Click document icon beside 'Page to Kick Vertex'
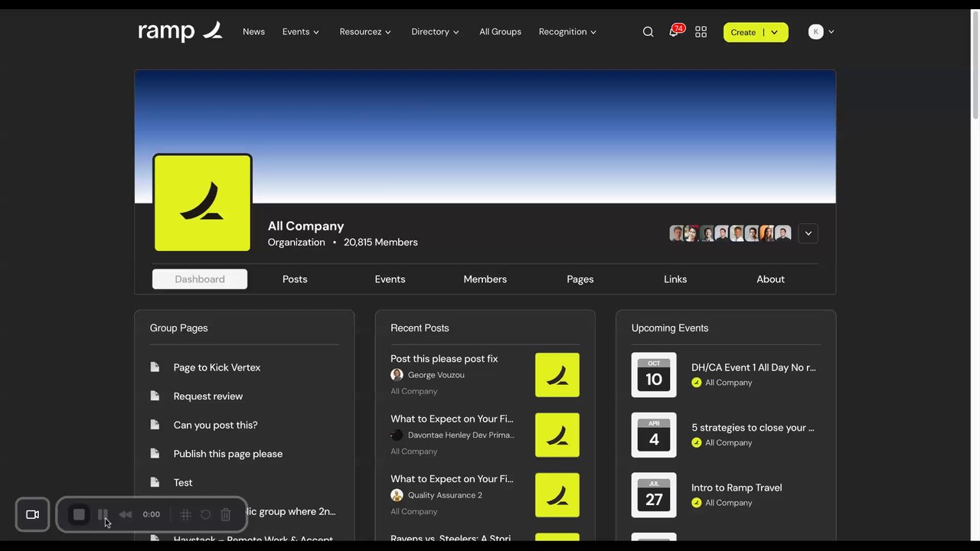 click(x=155, y=367)
